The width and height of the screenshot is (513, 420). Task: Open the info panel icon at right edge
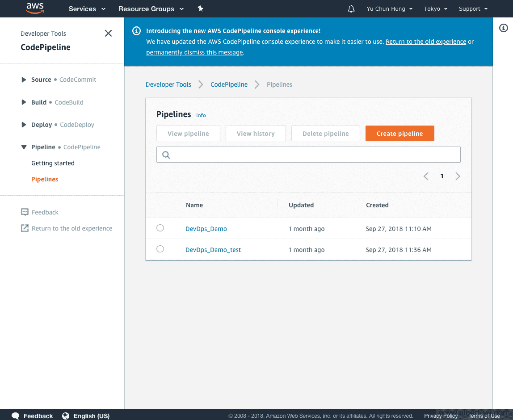point(503,28)
